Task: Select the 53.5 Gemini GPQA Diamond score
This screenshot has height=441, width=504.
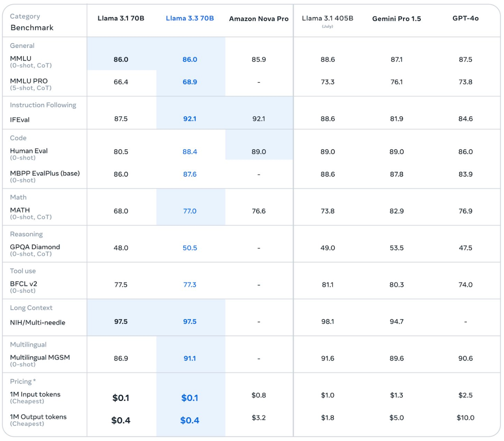Action: (x=396, y=248)
